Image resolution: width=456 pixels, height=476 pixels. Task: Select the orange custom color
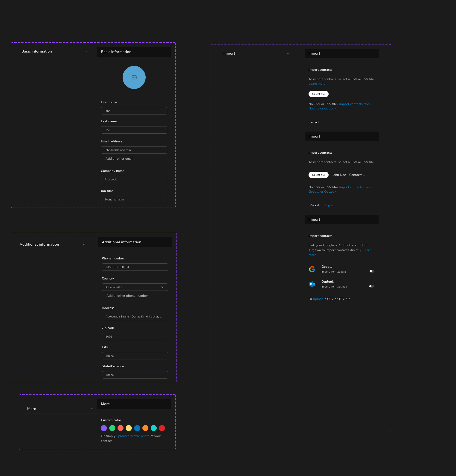point(145,428)
